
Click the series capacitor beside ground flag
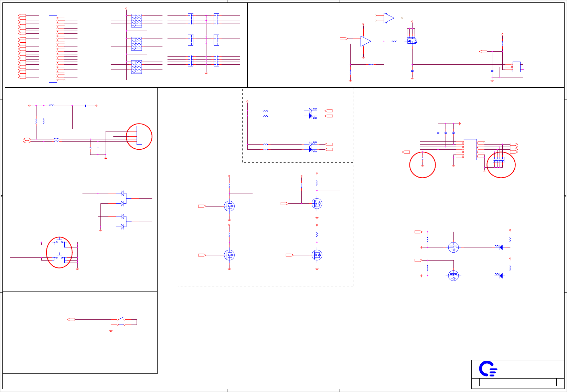86,106
